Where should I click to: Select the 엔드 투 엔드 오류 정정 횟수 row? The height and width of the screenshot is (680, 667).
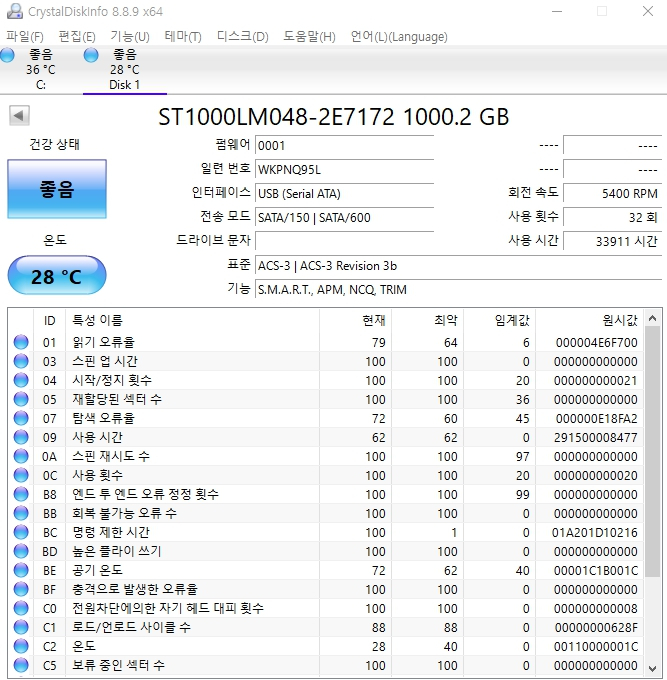coord(326,494)
